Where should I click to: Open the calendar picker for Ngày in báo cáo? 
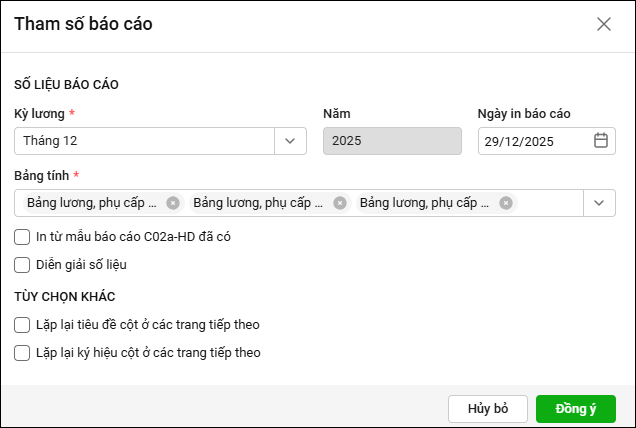(601, 141)
